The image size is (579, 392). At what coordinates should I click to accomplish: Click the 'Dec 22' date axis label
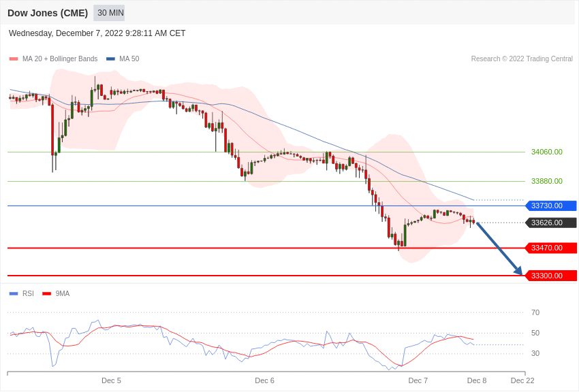522,380
